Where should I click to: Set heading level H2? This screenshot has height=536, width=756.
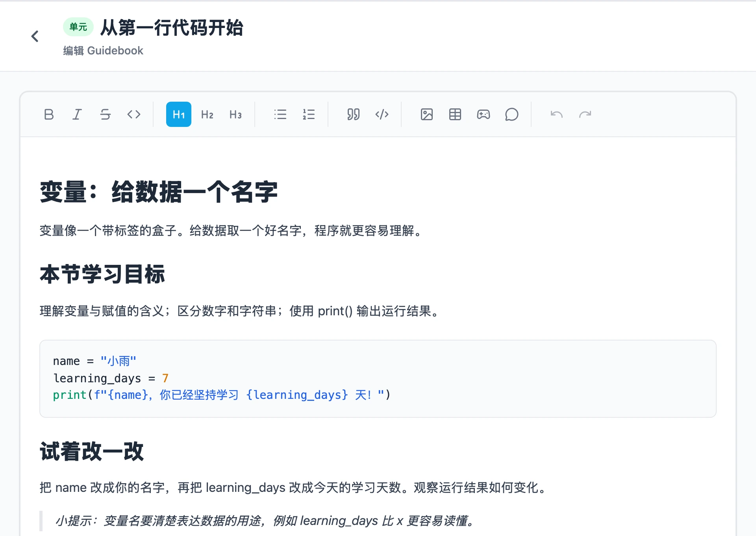(x=207, y=115)
